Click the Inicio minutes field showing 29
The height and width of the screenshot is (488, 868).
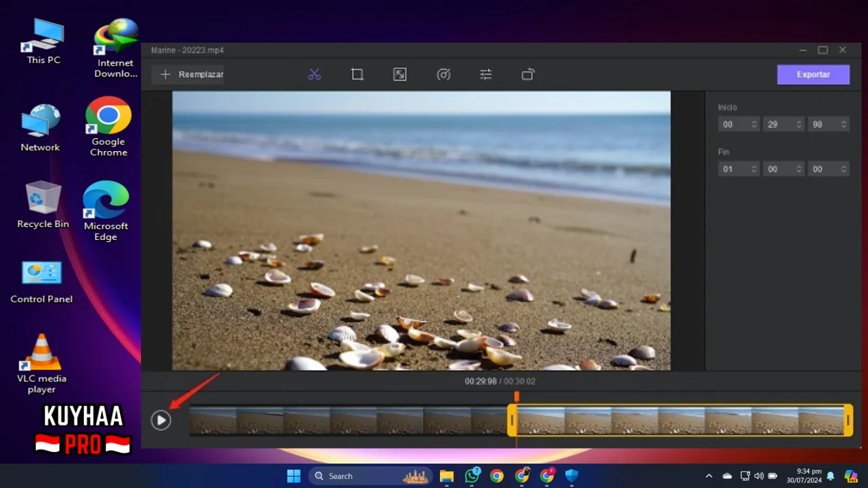tap(783, 125)
